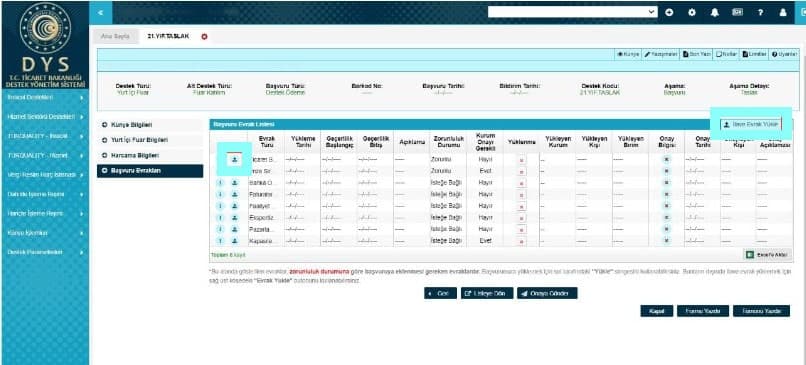Close the 21.YIF.TASLAK tab with red icon

[205, 36]
